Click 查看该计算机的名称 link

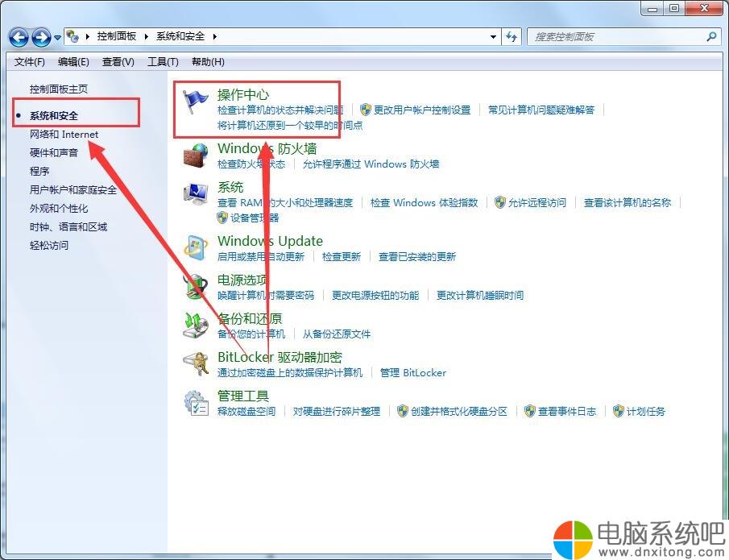tap(628, 203)
